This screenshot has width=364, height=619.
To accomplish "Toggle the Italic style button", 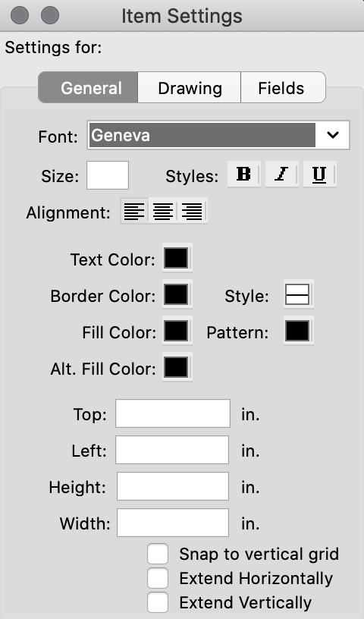I will (x=282, y=174).
